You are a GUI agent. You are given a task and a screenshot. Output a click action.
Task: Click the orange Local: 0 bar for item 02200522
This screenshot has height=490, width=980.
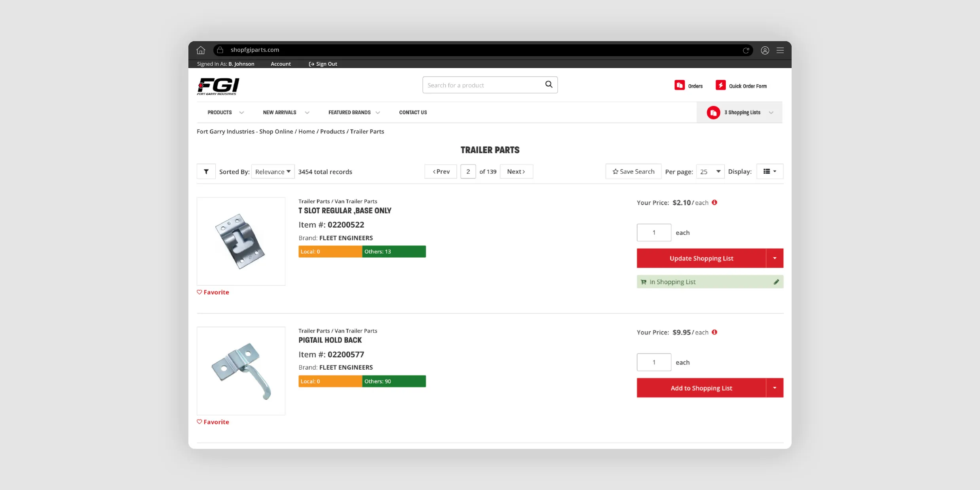coord(330,251)
